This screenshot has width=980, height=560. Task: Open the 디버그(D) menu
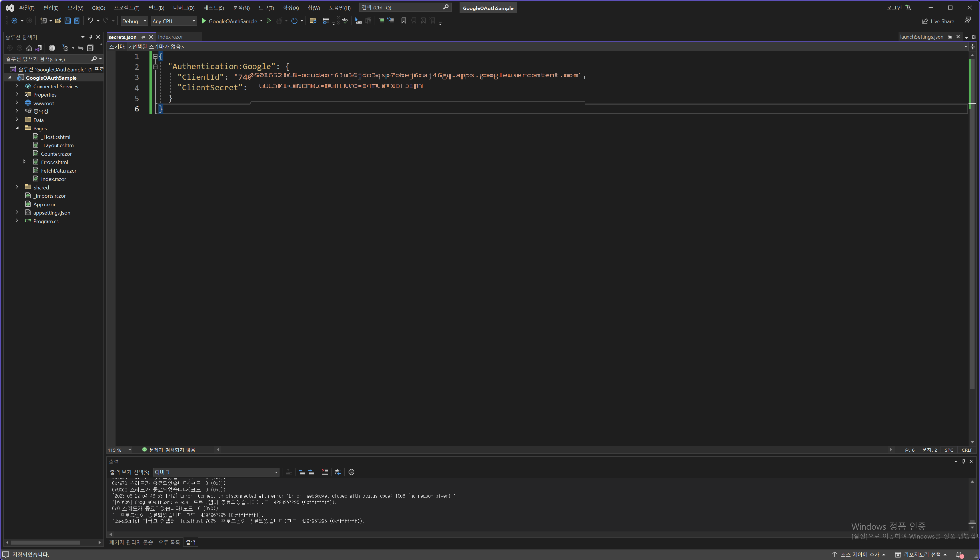click(184, 8)
